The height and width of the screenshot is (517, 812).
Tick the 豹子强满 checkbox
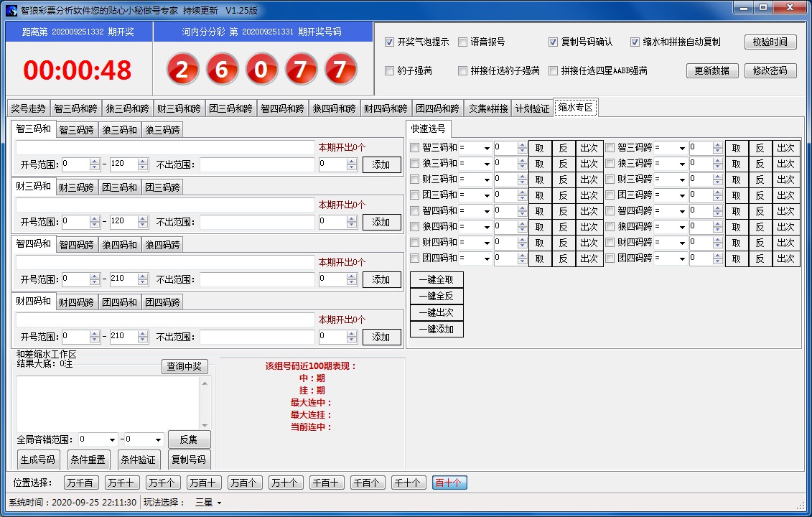tap(390, 71)
